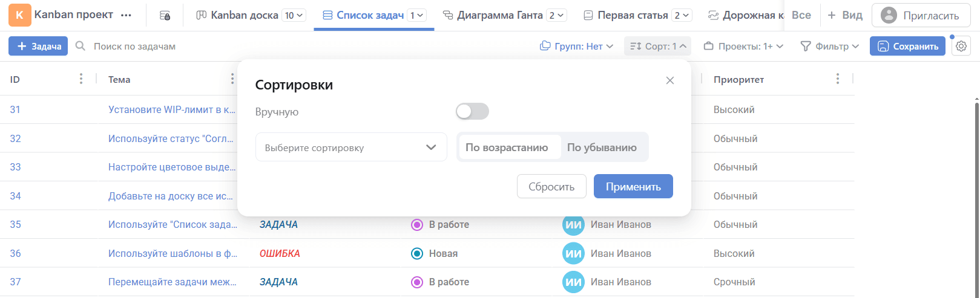Expand the Групп: Нет grouping dropdown
Viewport: 980px width, 298px height.
click(577, 47)
